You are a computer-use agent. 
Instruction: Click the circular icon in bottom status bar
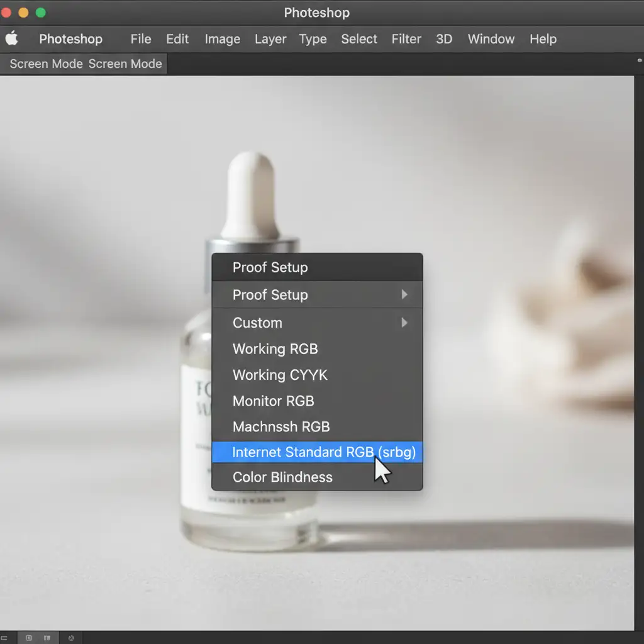tap(71, 638)
